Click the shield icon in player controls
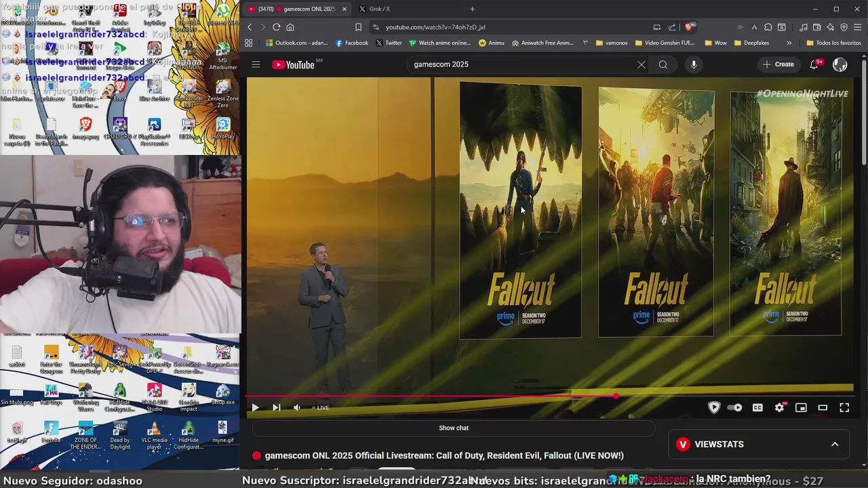 point(713,407)
